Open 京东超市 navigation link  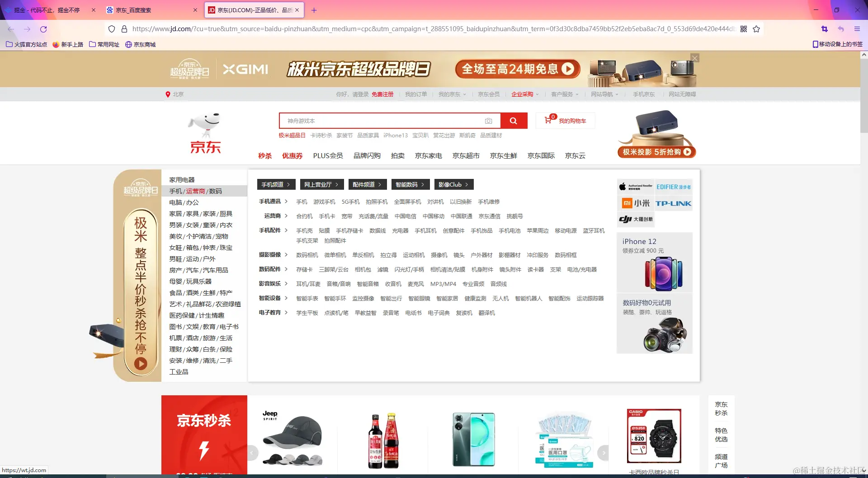click(466, 156)
